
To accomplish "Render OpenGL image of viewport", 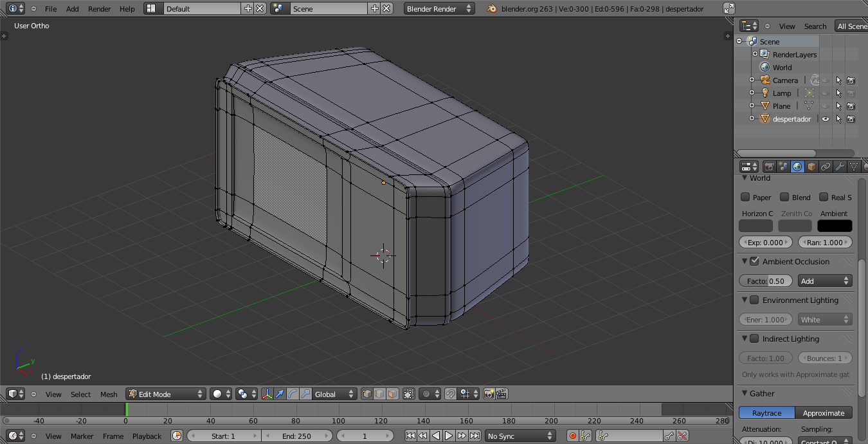I will click(489, 394).
